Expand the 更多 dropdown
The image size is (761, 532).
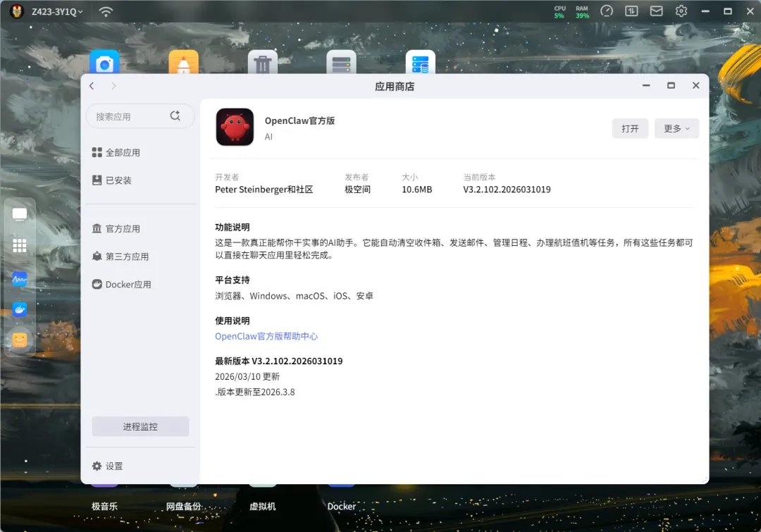pos(676,128)
